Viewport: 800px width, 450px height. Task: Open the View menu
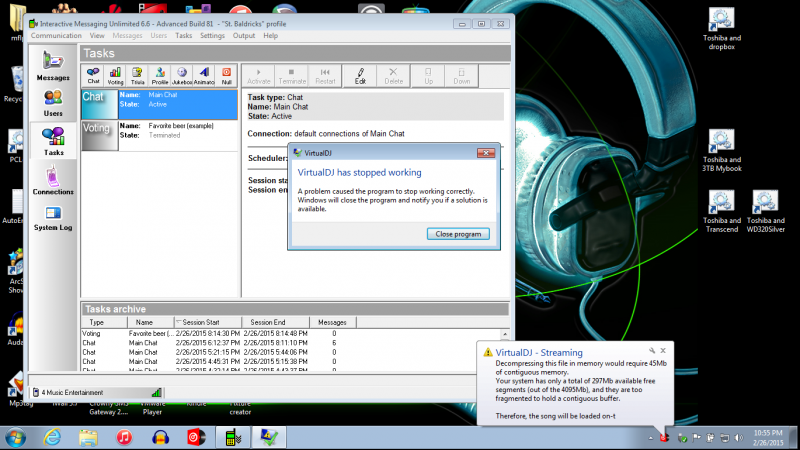(x=97, y=36)
